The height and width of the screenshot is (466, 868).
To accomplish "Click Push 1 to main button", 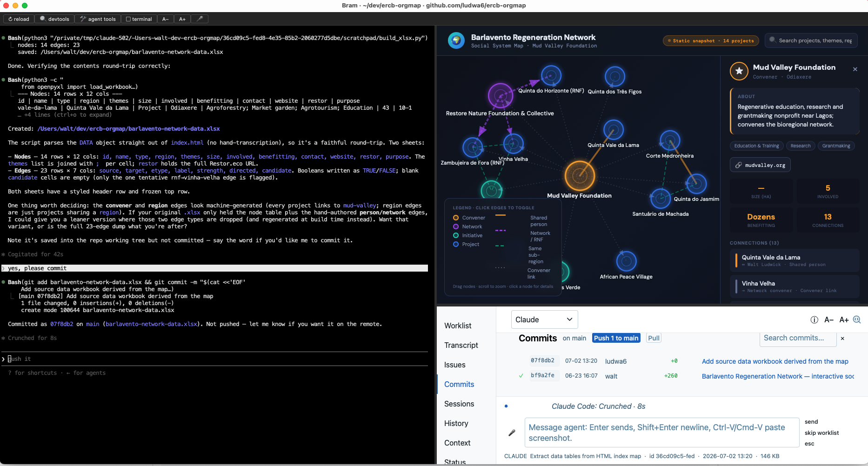I will click(616, 338).
